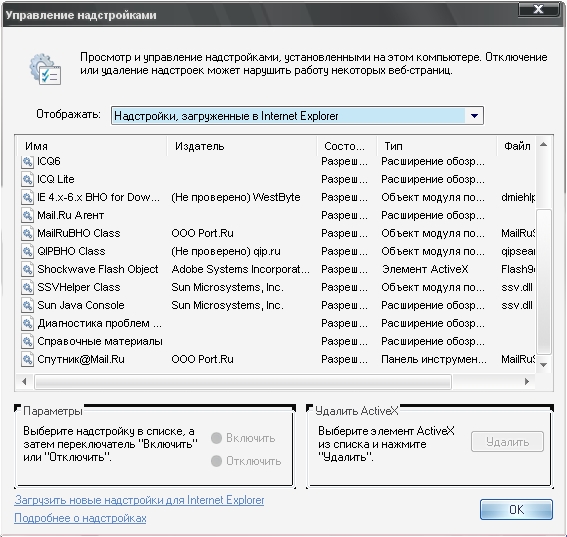Sort list by Тип column header
Screen dimensions: 567x537
436,146
